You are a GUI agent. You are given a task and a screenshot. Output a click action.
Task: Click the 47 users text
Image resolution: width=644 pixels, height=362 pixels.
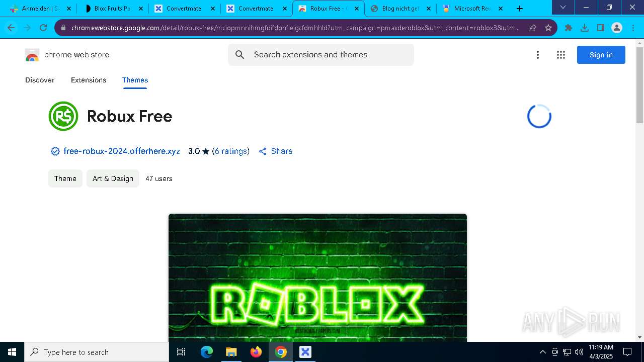tap(159, 178)
